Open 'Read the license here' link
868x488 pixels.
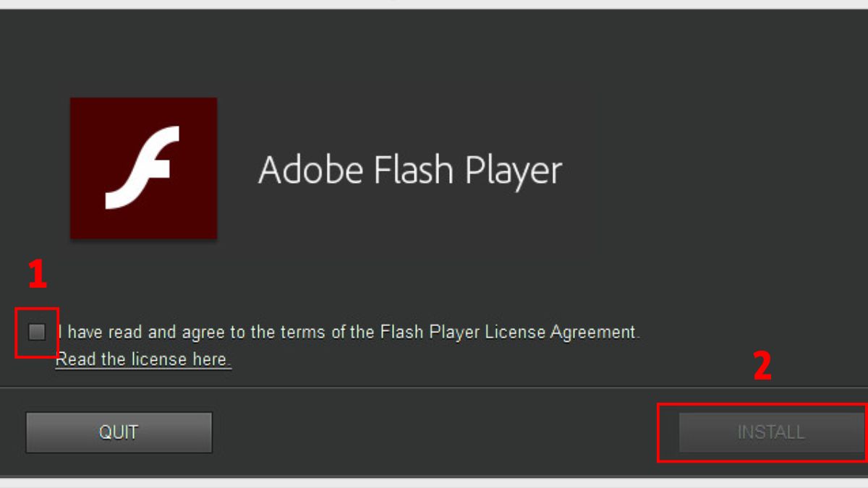142,359
